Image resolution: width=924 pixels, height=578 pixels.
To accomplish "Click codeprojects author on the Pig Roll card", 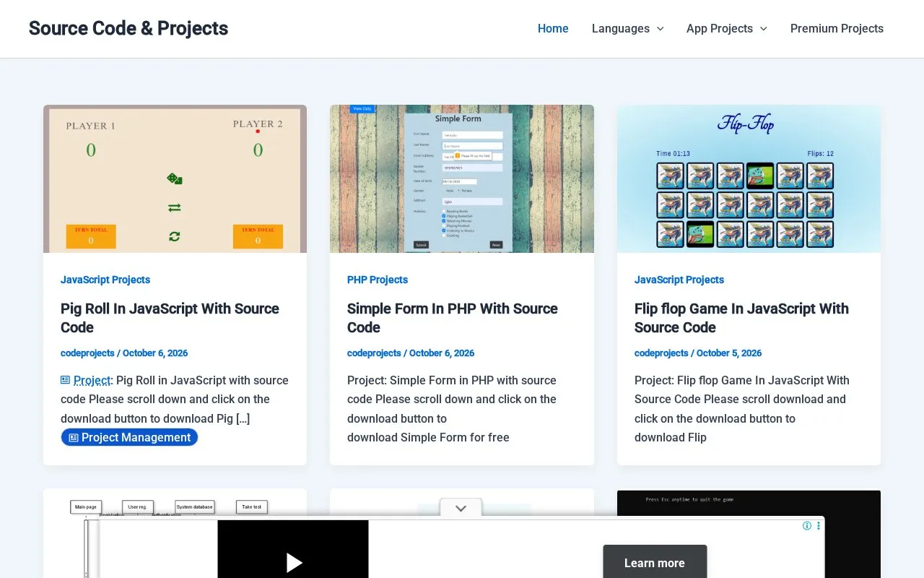I will click(x=87, y=353).
